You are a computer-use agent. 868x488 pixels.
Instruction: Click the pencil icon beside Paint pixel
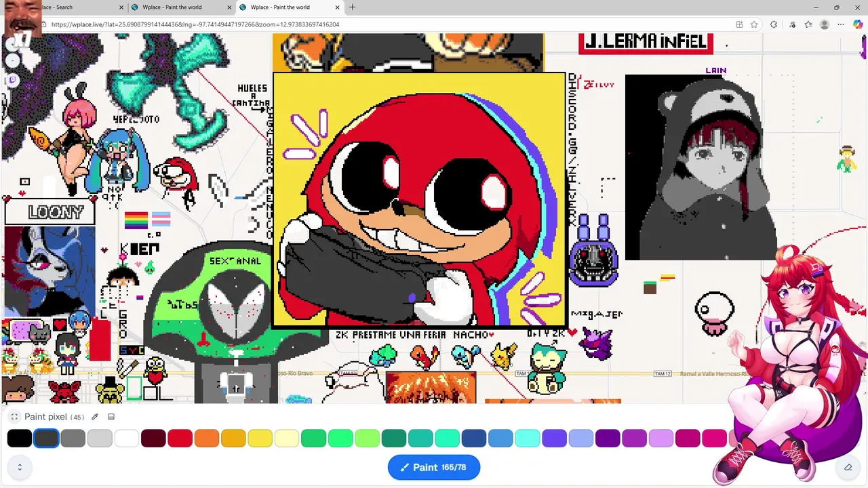pyautogui.click(x=95, y=417)
